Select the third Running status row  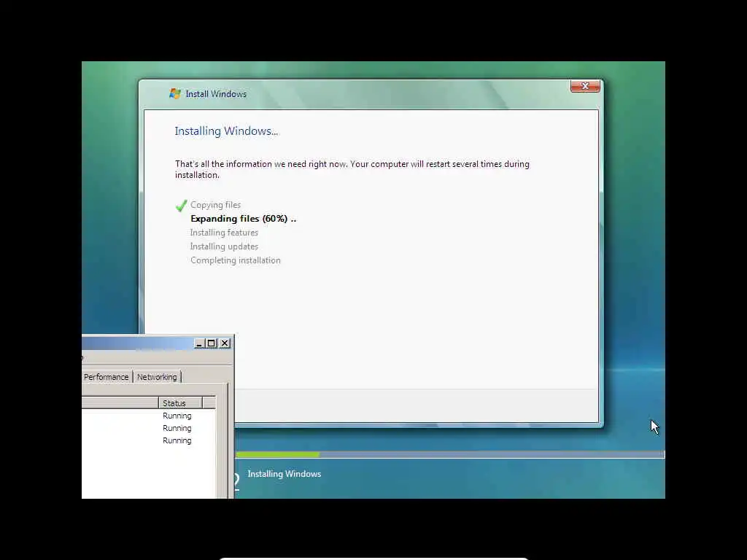[177, 440]
